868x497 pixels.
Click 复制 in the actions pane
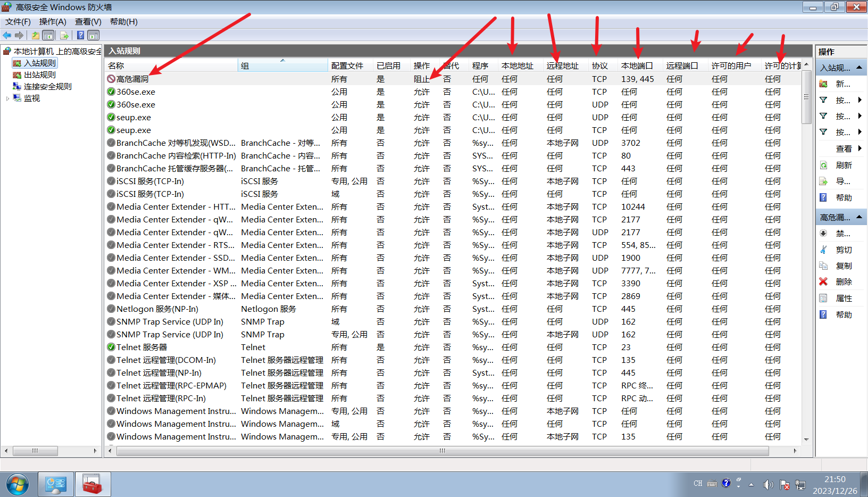[844, 266]
